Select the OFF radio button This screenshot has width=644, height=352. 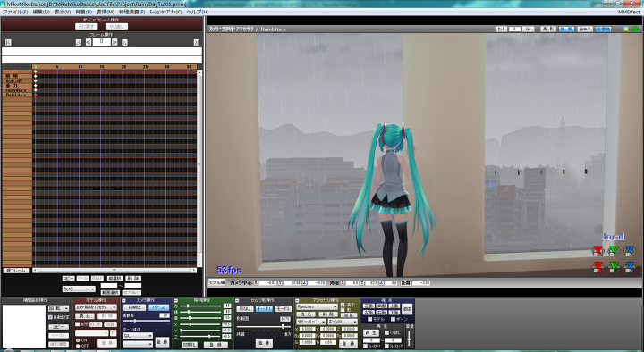pyautogui.click(x=78, y=346)
